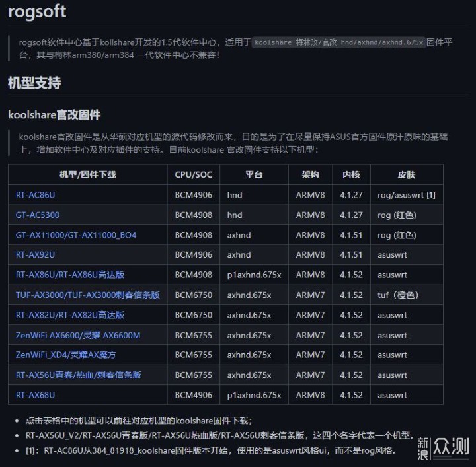Click BCM4906 cell in RT-AX92U row
Viewport: 476px width, 467px height.
click(x=193, y=255)
